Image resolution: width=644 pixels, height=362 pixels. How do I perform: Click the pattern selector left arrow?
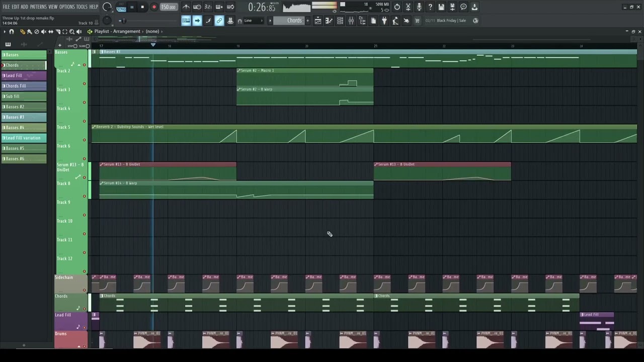[x=270, y=21]
